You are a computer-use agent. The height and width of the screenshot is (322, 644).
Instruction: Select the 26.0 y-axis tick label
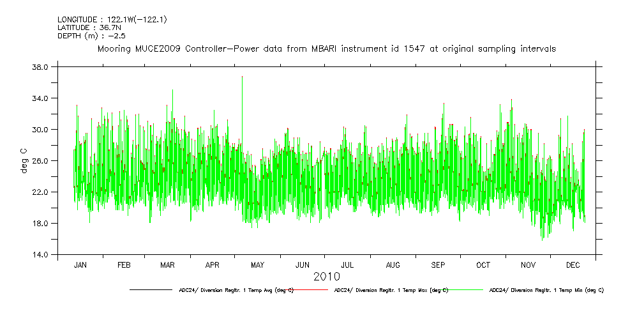[40, 161]
